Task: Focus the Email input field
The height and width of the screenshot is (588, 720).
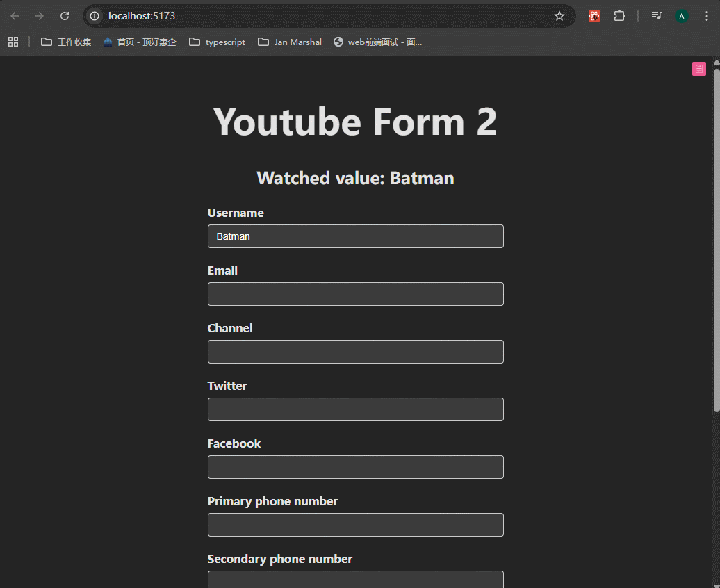Action: (355, 294)
